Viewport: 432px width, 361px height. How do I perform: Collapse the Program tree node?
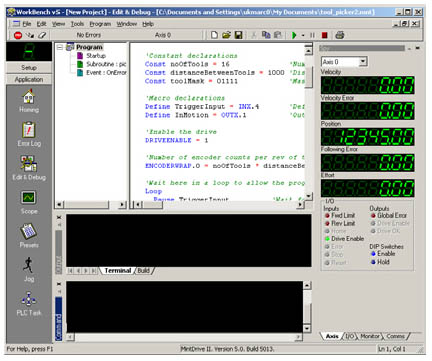(60, 47)
